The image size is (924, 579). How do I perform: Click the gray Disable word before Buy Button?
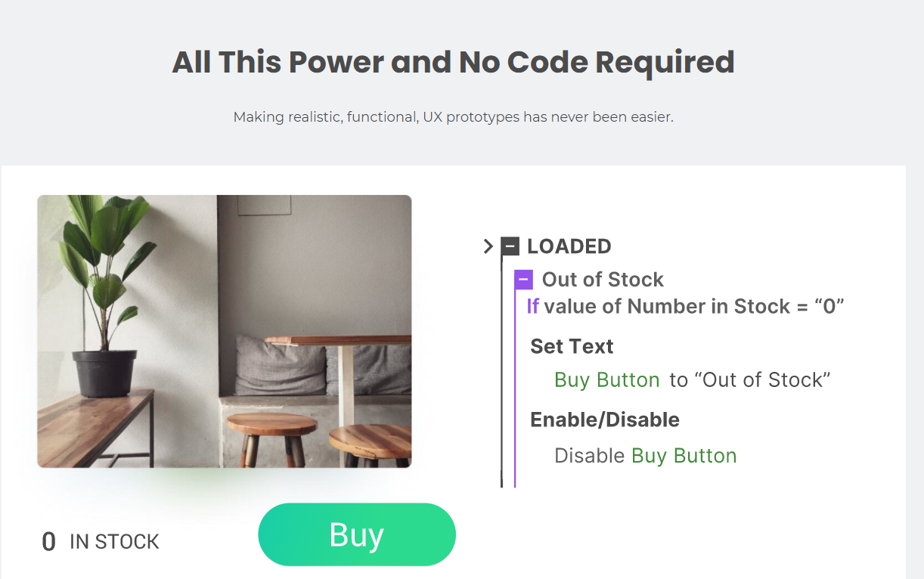pos(590,456)
